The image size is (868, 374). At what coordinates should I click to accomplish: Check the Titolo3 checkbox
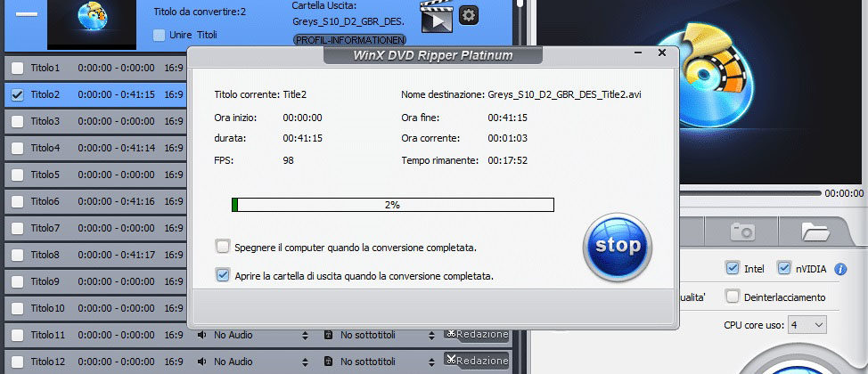pos(18,121)
